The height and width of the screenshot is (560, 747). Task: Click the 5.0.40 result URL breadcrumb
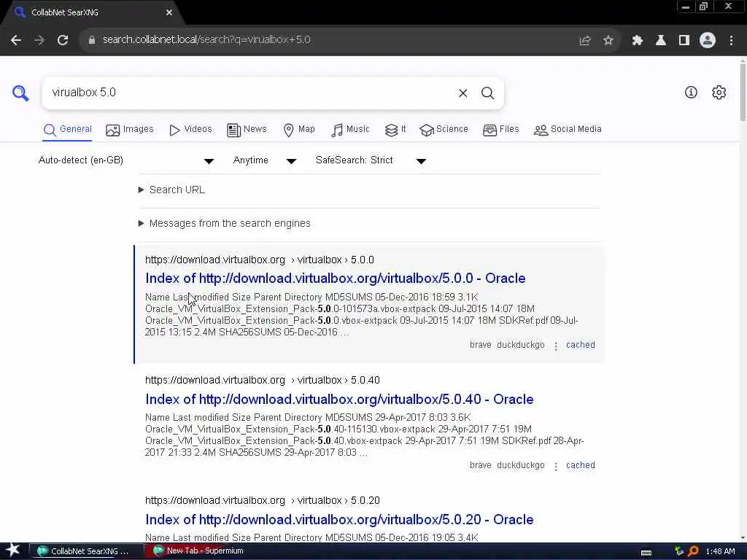pyautogui.click(x=263, y=381)
